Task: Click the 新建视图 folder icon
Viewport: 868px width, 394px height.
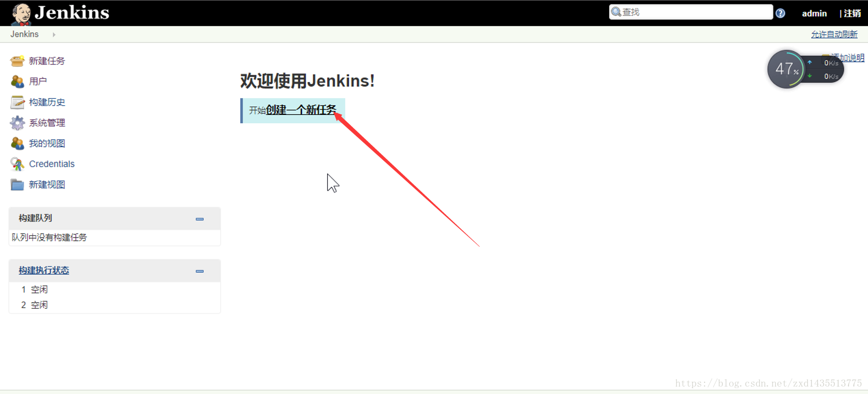Action: pos(17,185)
